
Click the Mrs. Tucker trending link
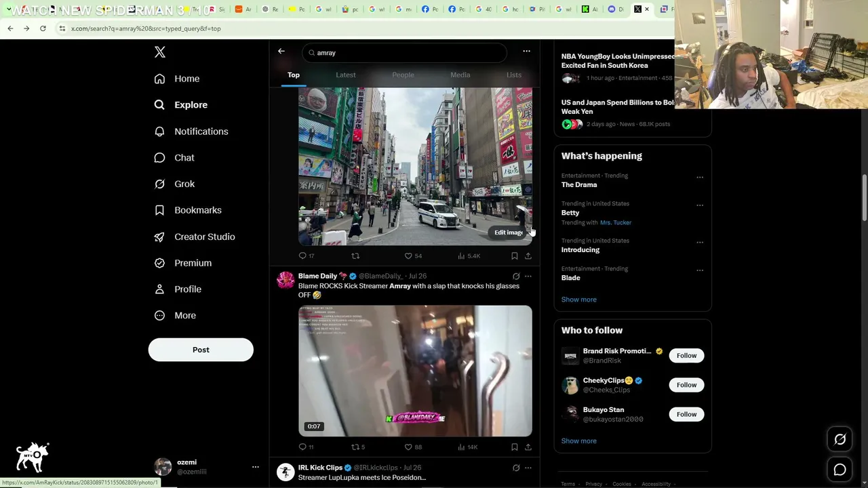[x=616, y=223]
